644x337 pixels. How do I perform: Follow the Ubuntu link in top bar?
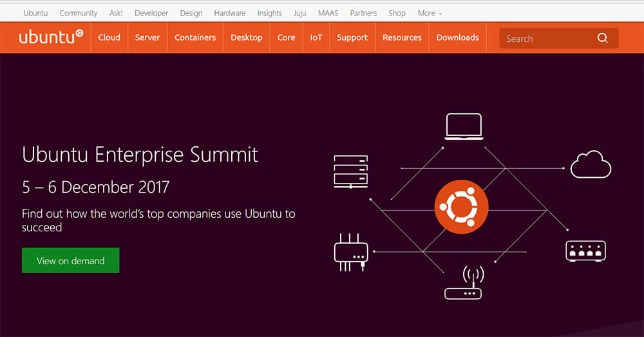pos(35,13)
